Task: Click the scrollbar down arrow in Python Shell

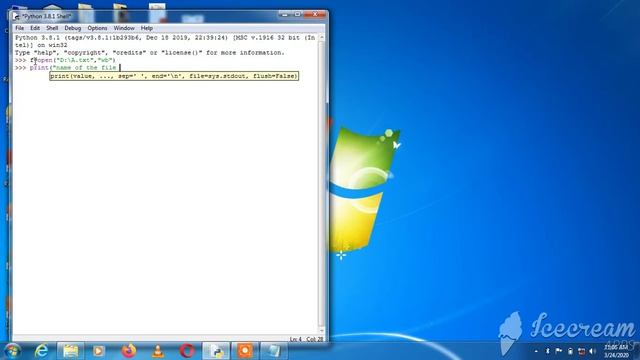Action: [322, 331]
